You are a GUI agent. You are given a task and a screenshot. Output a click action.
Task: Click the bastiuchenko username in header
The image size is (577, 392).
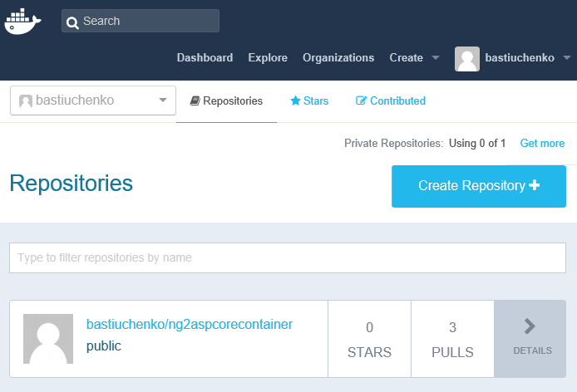click(520, 58)
